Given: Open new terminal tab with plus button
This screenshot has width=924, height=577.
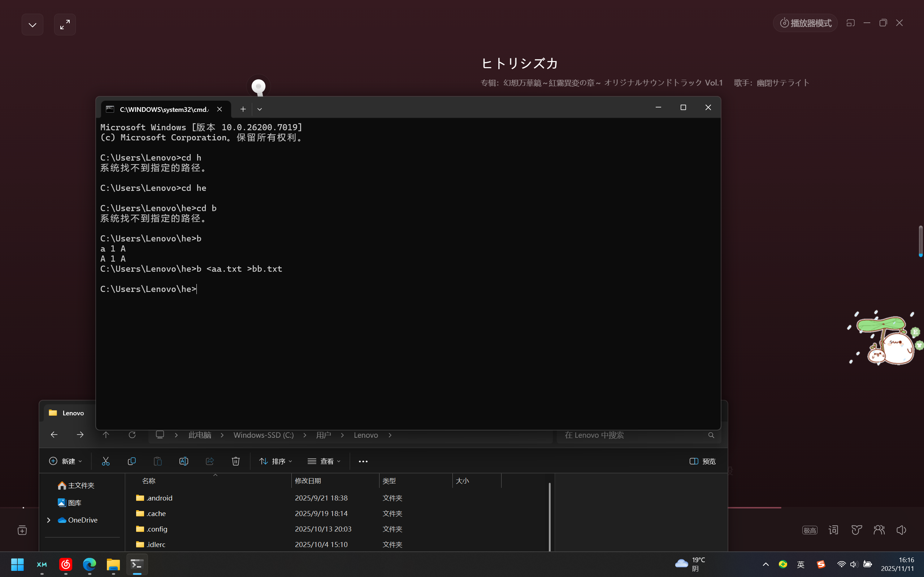Looking at the screenshot, I should tap(243, 110).
